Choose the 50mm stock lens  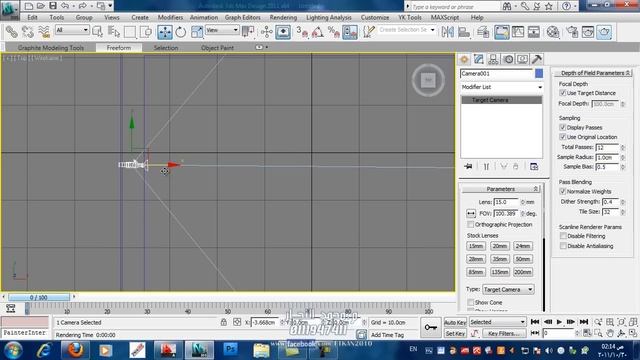coord(522,259)
